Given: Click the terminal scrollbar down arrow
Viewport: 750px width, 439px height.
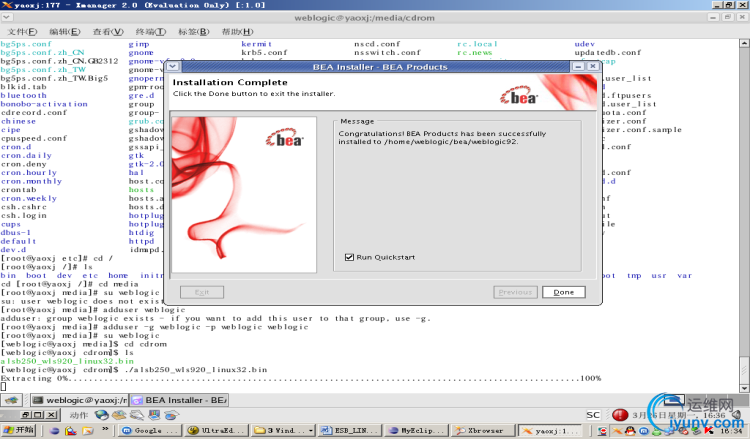Looking at the screenshot, I should pos(744,388).
